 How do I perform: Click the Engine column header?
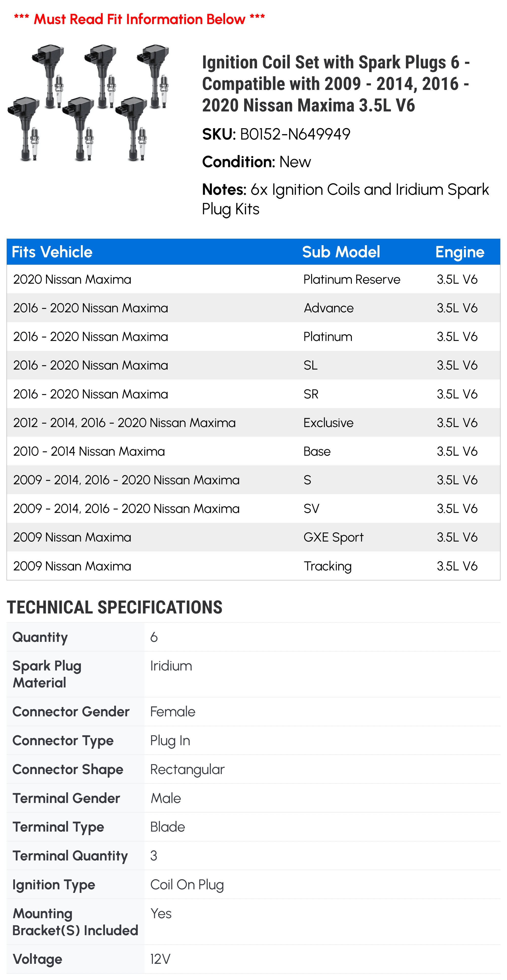tap(459, 252)
